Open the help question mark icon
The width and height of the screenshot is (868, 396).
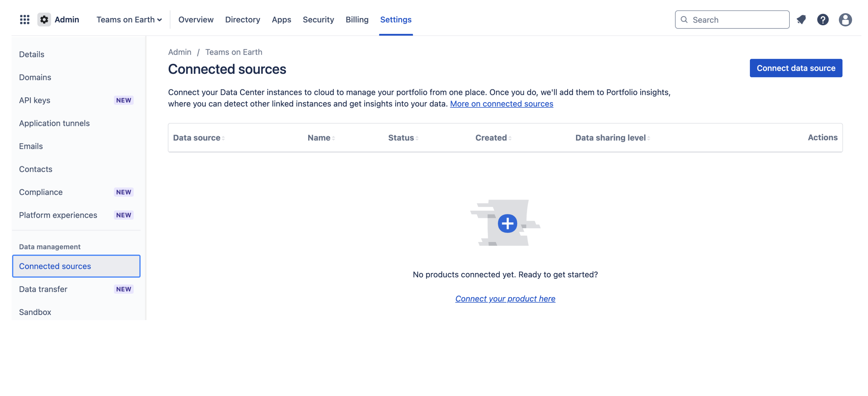(823, 20)
